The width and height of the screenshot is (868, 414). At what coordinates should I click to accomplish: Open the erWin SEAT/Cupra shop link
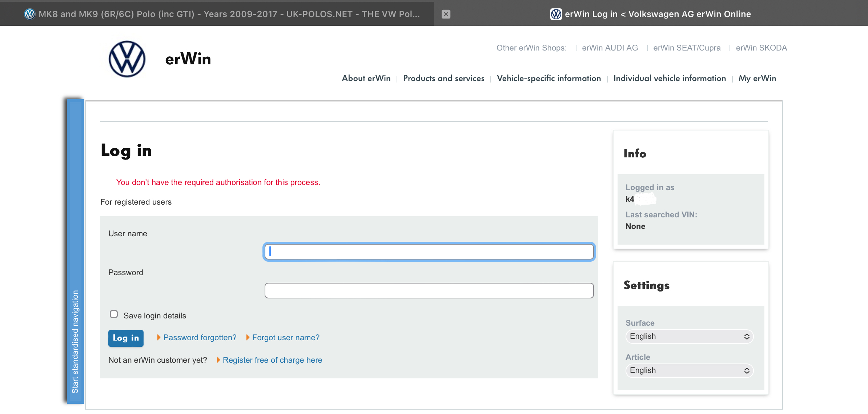point(687,48)
